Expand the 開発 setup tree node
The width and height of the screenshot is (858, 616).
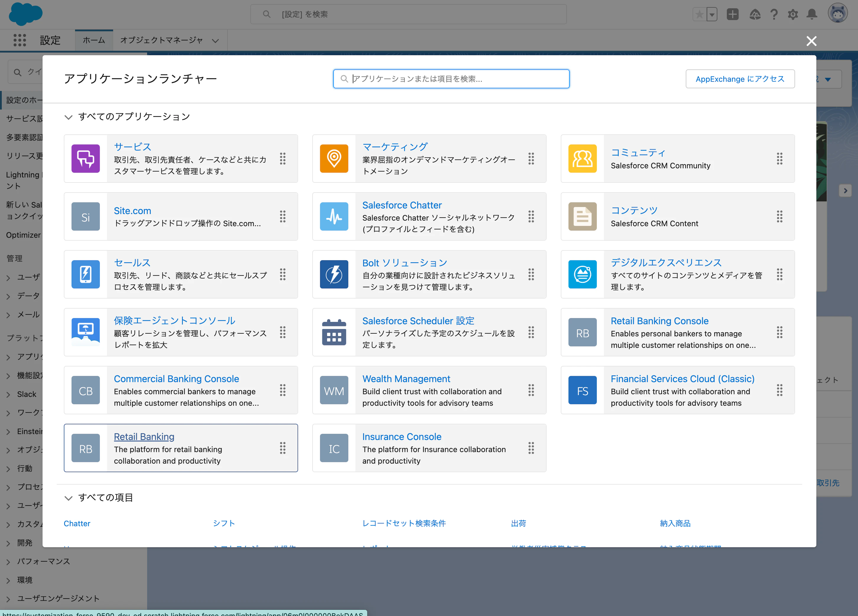tap(8, 543)
